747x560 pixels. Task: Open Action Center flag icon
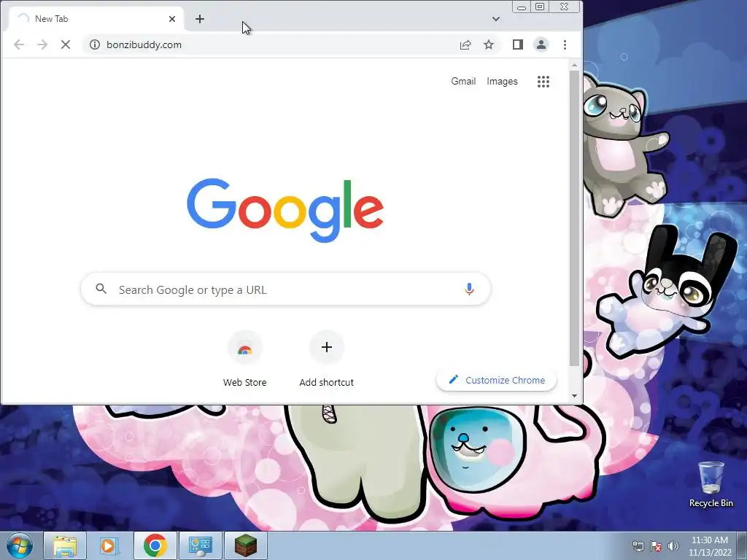pos(656,546)
